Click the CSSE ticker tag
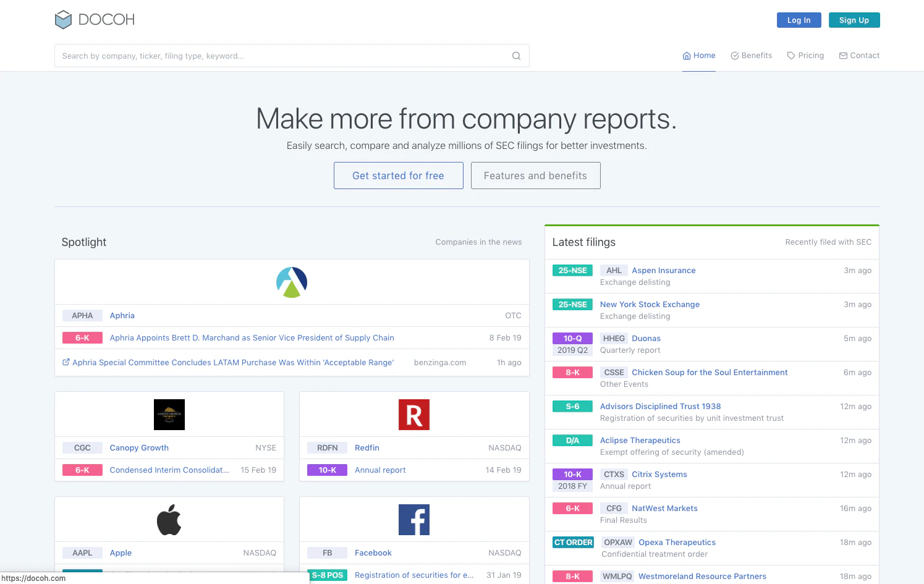 pos(614,373)
